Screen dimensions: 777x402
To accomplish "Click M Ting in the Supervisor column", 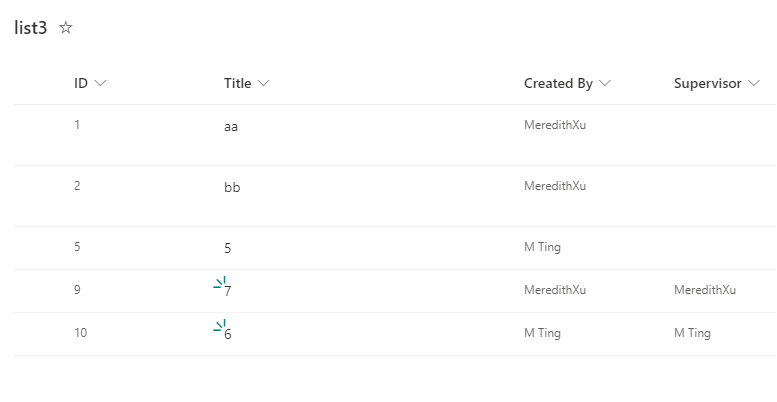I will click(692, 333).
